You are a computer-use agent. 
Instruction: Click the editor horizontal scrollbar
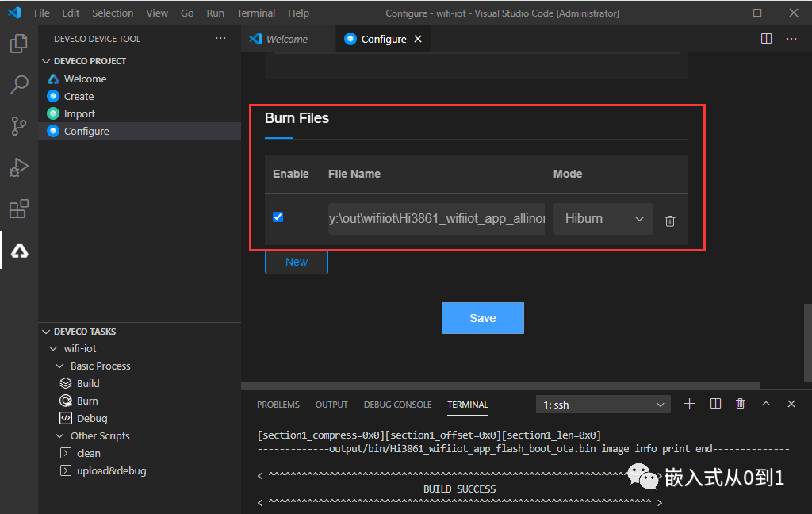500,385
